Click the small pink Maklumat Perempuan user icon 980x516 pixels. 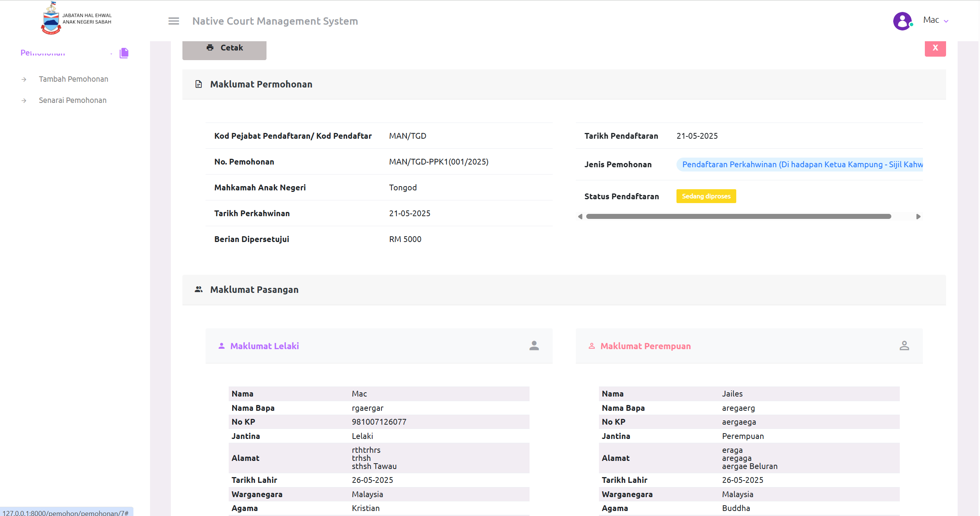point(592,346)
